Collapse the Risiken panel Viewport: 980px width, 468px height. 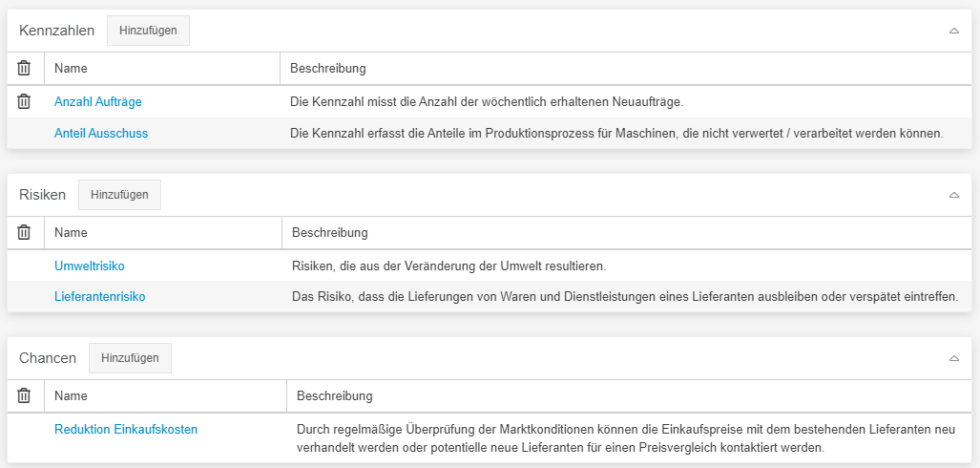click(953, 195)
